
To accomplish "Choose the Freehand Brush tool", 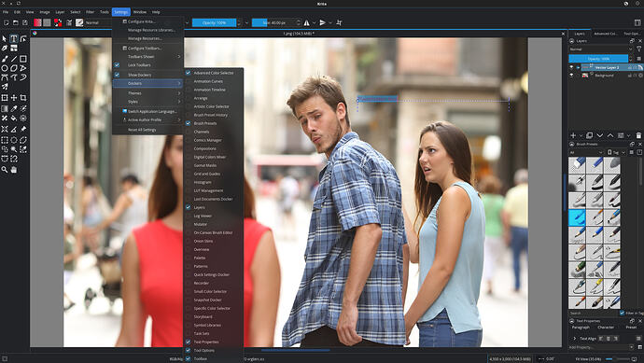I will tap(5, 59).
